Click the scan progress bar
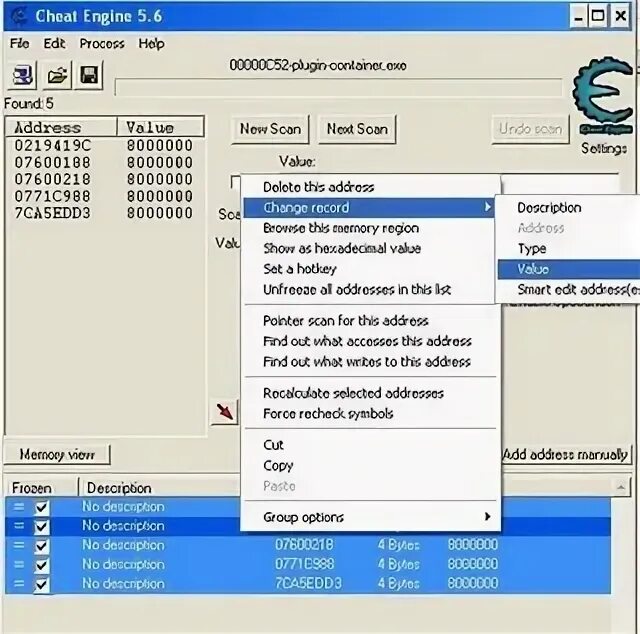 pos(339,87)
